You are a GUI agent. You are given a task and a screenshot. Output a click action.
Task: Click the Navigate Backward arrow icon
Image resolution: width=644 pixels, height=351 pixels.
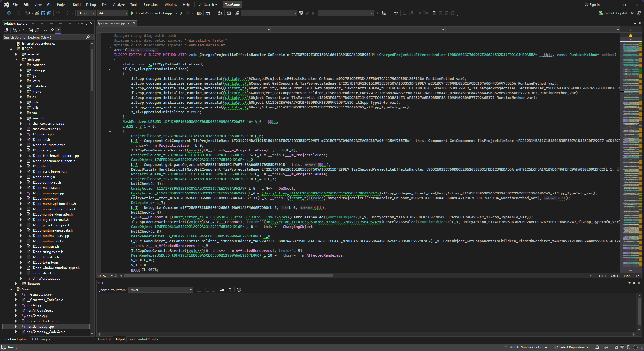9,13
